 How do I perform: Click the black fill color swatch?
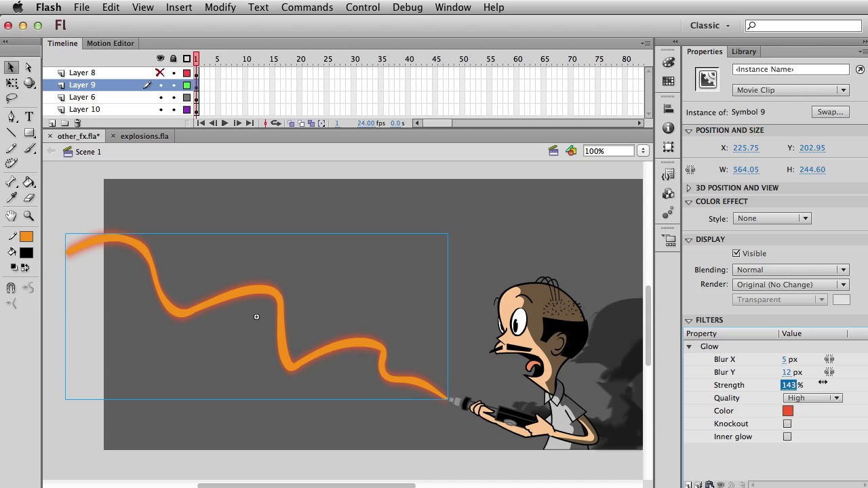coord(26,253)
